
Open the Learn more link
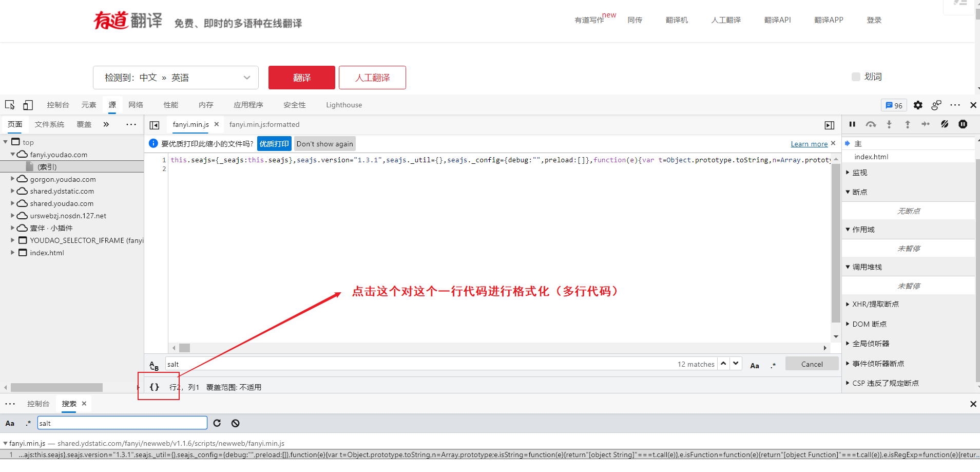[809, 144]
